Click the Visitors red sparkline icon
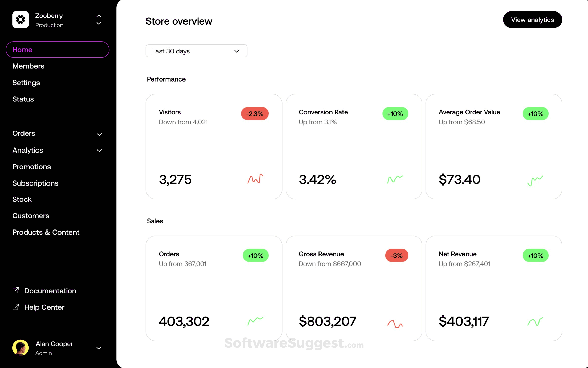 click(x=255, y=179)
